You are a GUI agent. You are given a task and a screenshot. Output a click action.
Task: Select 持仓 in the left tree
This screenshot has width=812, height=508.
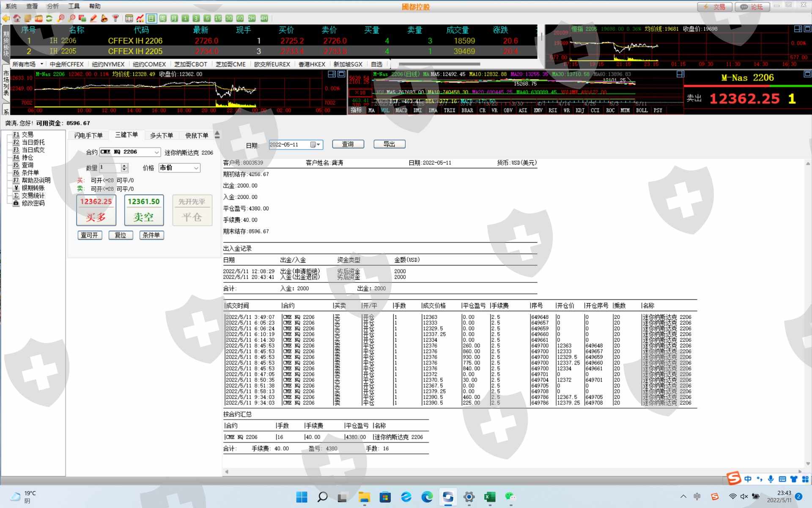27,157
